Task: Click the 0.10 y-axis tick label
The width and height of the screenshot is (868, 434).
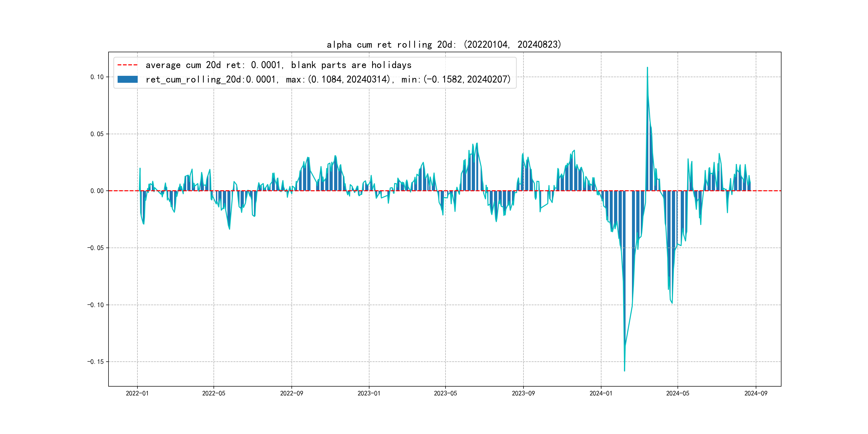Action: [97, 77]
